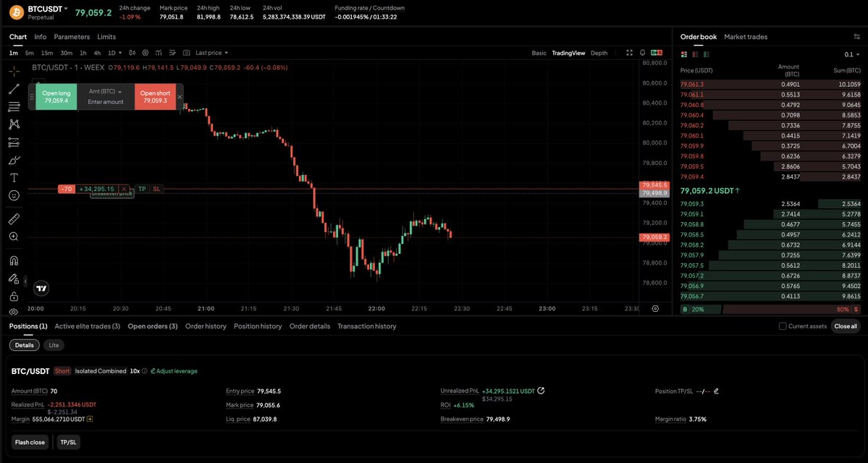
Task: Open order book settings sliders icon
Action: [857, 36]
